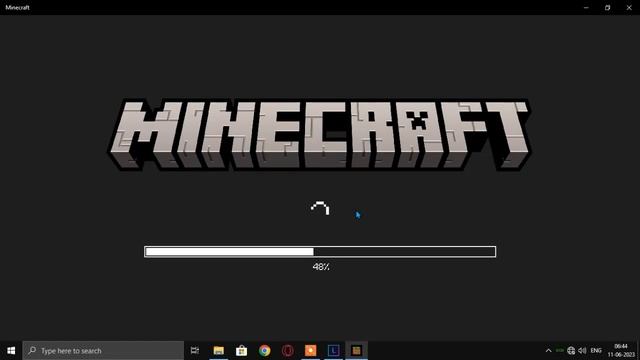Viewport: 640px width, 360px height.
Task: Open Microsoft Store from the taskbar
Action: click(242, 351)
